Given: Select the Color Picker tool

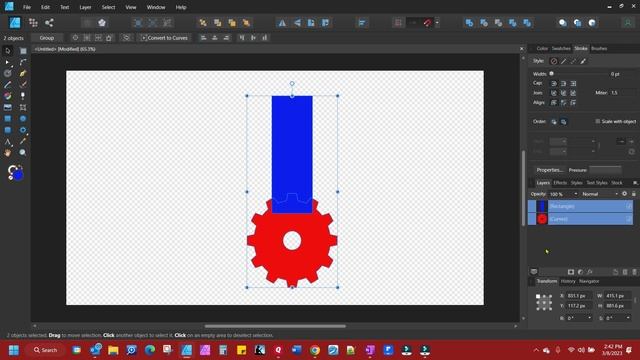Looking at the screenshot, I should coord(23,142).
